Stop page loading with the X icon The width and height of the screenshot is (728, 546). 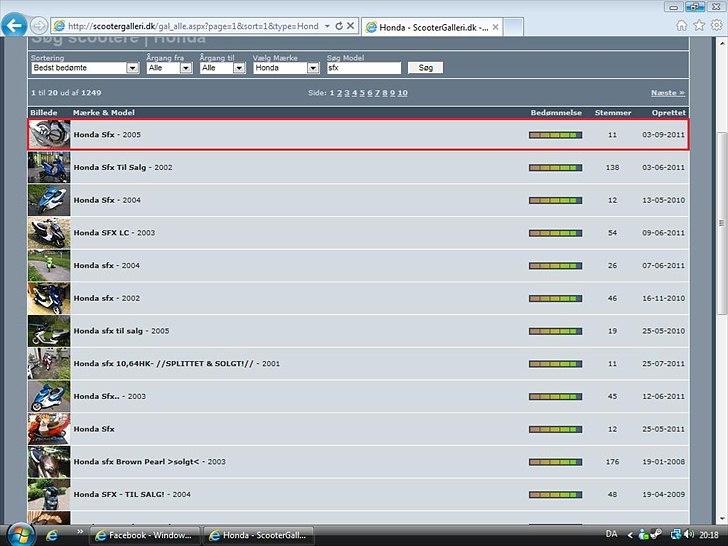(352, 25)
